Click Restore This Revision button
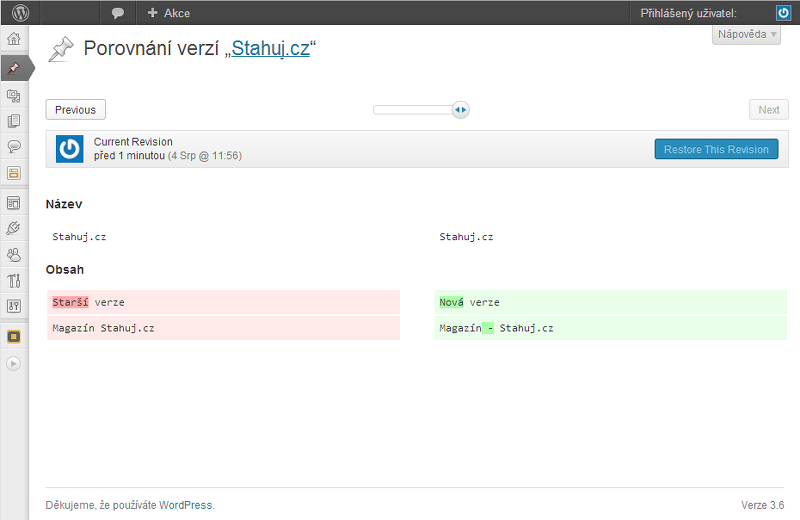This screenshot has height=520, width=800. click(x=716, y=149)
